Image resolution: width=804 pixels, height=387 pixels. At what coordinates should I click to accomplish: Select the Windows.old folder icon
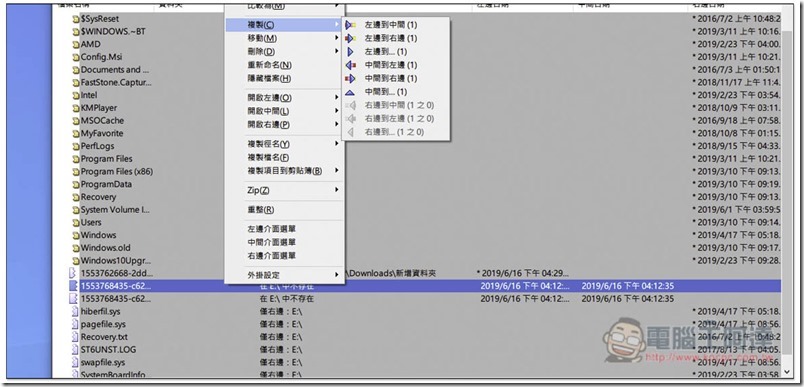coord(76,248)
